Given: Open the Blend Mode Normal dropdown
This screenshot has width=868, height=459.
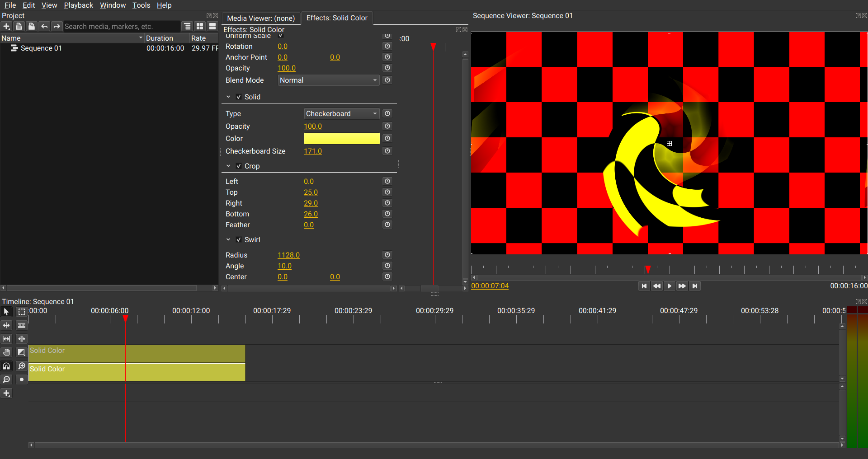Looking at the screenshot, I should coord(328,80).
